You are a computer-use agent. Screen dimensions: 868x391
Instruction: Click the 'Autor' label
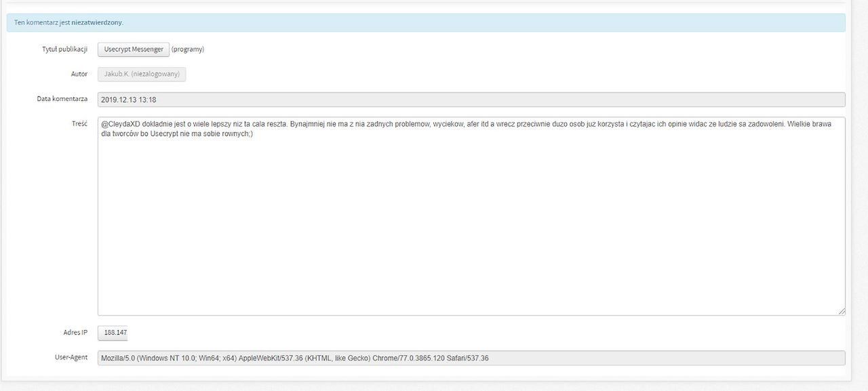79,74
